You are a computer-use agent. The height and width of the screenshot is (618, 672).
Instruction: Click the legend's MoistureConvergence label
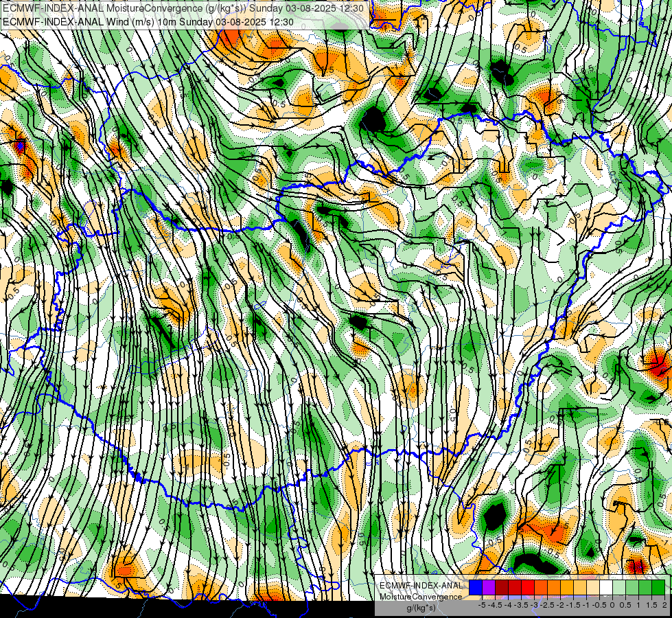pos(421,597)
